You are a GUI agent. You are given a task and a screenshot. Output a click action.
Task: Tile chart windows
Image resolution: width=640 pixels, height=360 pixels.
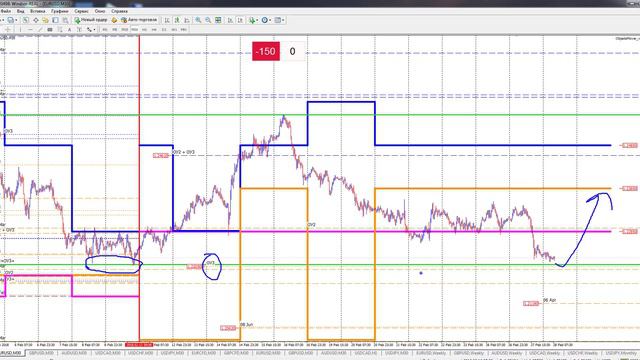click(x=218, y=20)
